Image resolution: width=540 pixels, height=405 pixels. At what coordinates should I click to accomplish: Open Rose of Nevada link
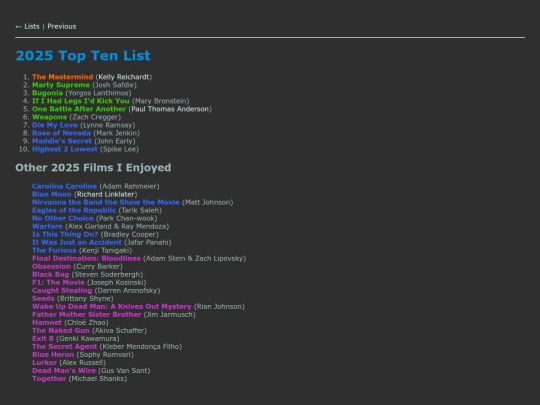coord(61,133)
